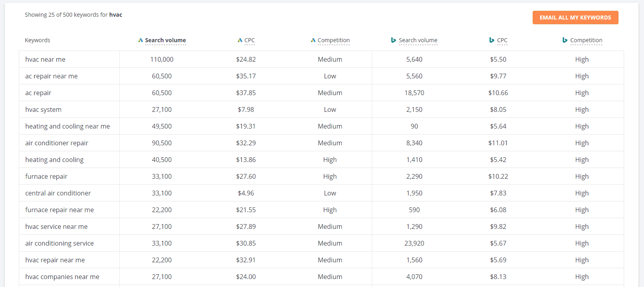Click the "central air conditioner" keyword
644x287 pixels.
pyautogui.click(x=58, y=193)
